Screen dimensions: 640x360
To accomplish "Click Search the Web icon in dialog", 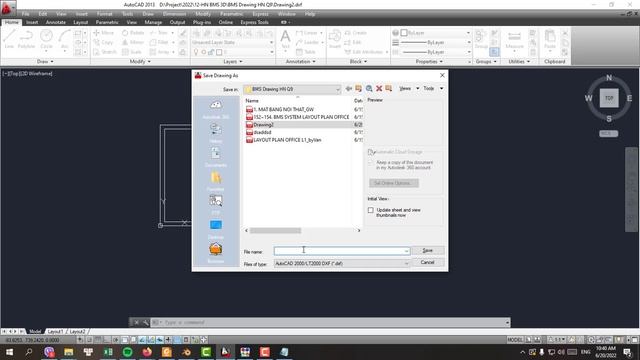I will coord(369,89).
